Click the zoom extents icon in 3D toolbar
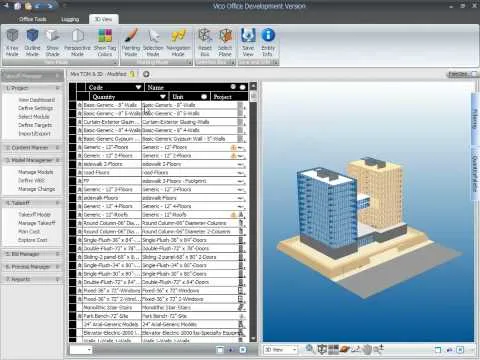The image size is (480, 360). 379,349
